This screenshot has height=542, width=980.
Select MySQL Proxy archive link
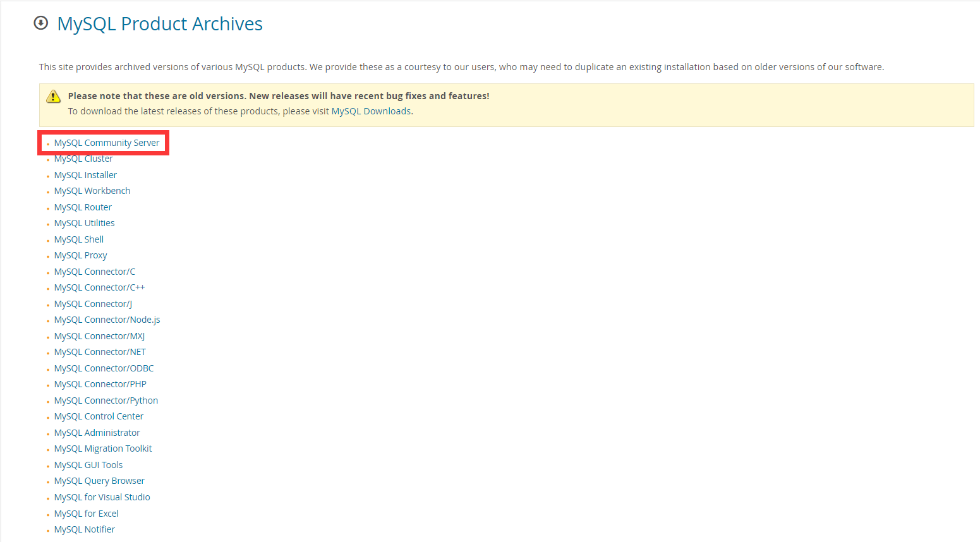(x=80, y=255)
